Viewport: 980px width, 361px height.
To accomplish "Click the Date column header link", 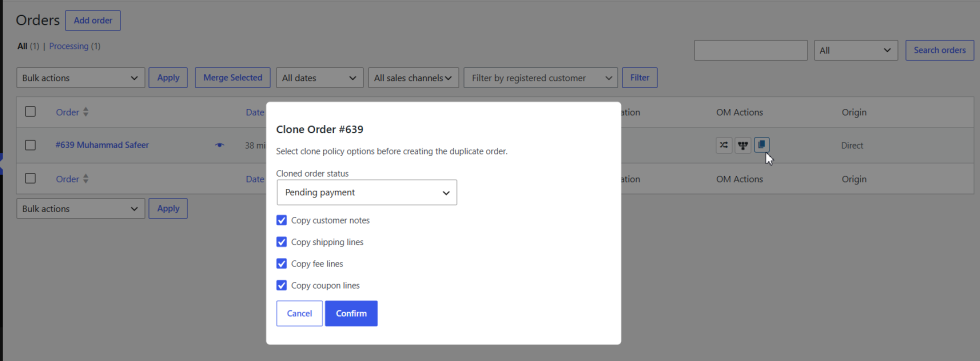I will point(255,112).
